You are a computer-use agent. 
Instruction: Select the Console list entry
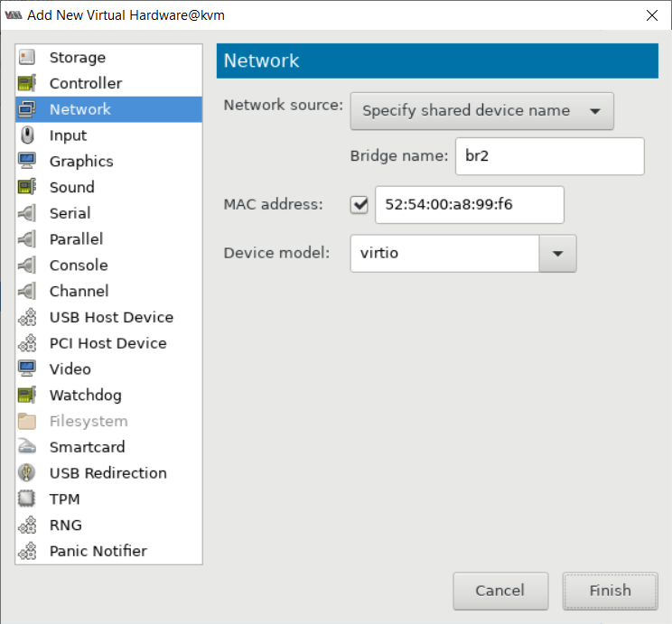[109, 265]
